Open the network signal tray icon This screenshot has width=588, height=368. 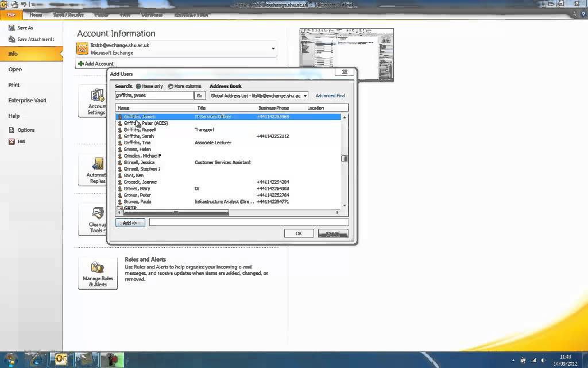533,361
